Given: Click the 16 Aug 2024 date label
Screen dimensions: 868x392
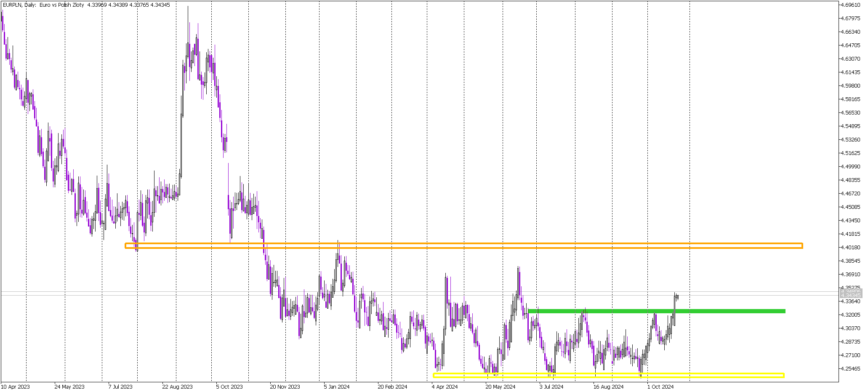Looking at the screenshot, I should [608, 387].
